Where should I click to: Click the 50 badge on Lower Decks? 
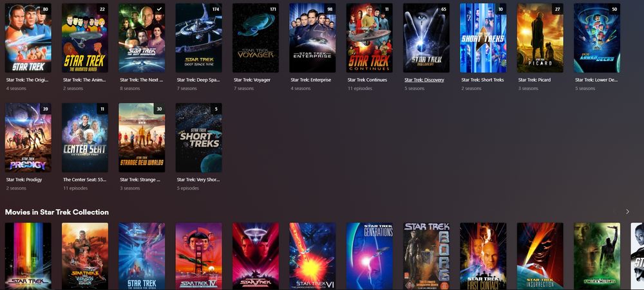pos(614,9)
